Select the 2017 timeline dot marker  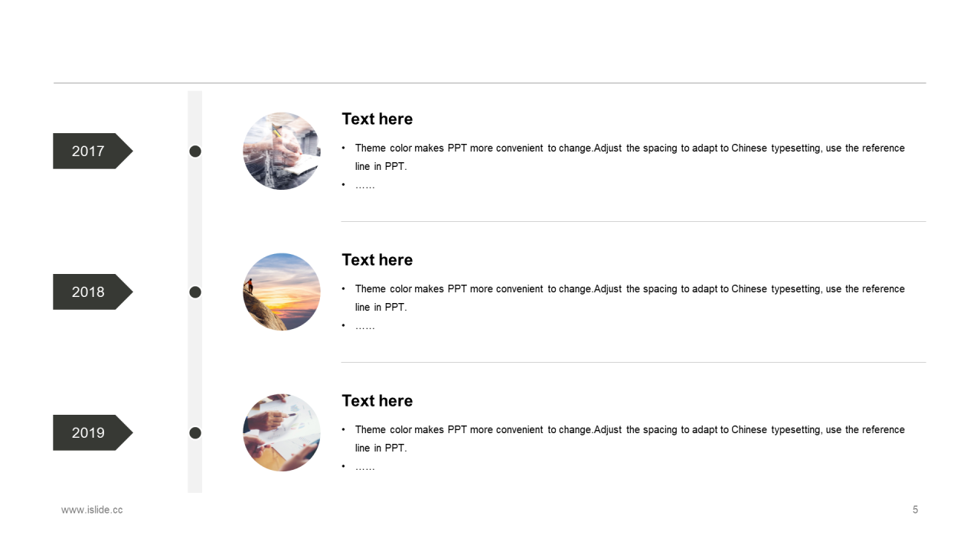click(195, 152)
